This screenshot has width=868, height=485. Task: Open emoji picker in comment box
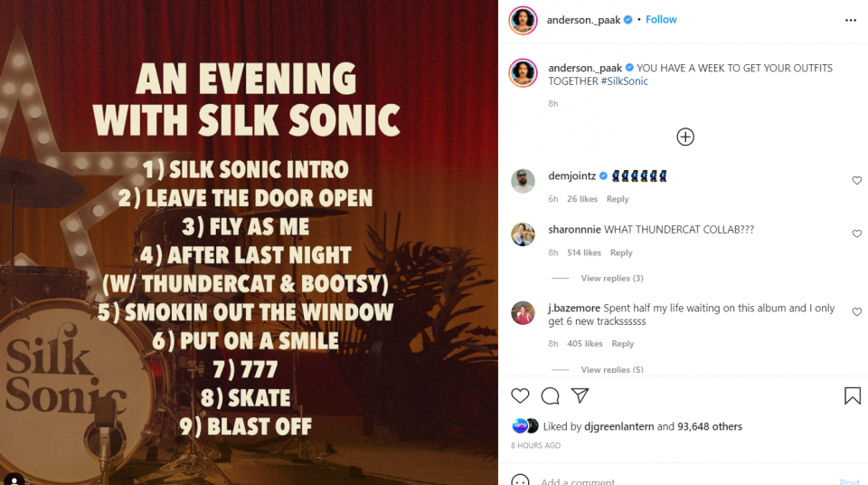pyautogui.click(x=520, y=480)
